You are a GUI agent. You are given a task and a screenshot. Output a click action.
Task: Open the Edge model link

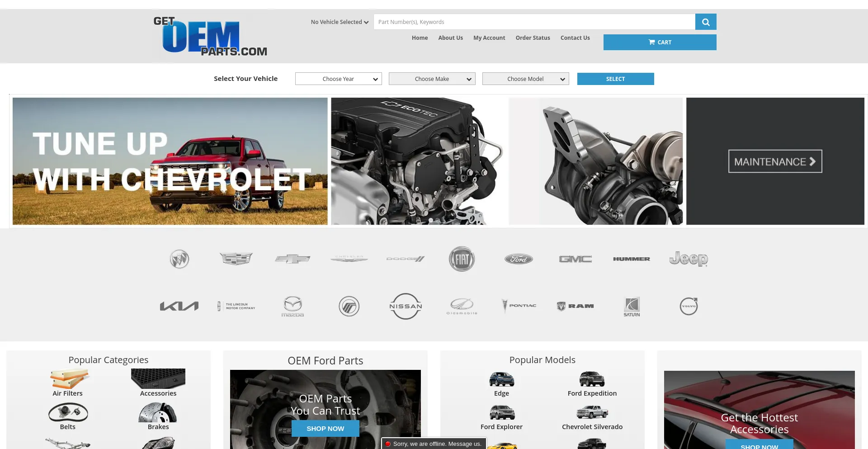501,393
